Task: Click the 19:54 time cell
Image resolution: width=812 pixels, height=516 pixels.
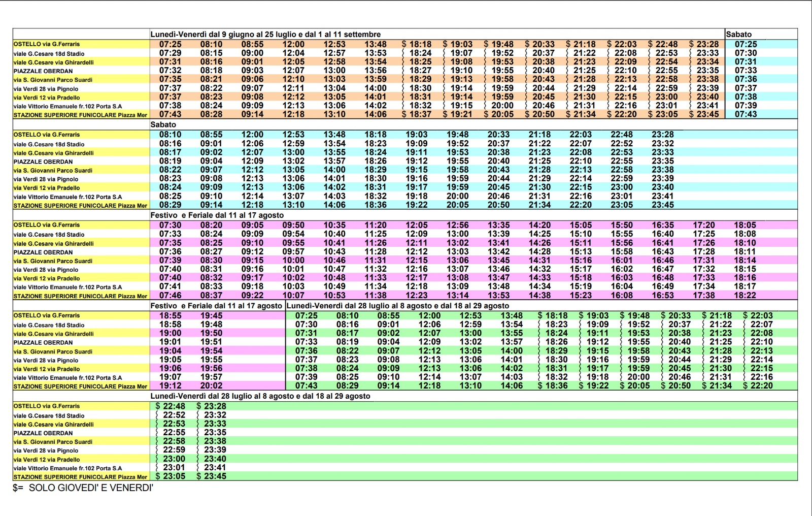Action: pos(211,351)
